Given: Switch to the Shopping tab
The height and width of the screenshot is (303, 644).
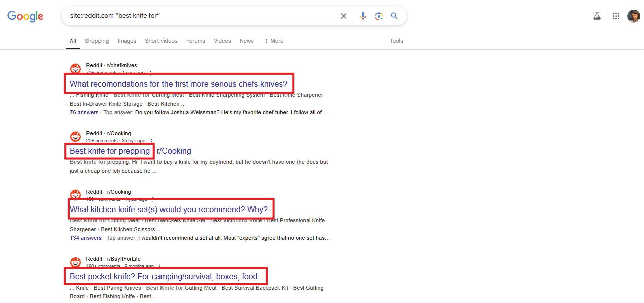Looking at the screenshot, I should click(97, 41).
